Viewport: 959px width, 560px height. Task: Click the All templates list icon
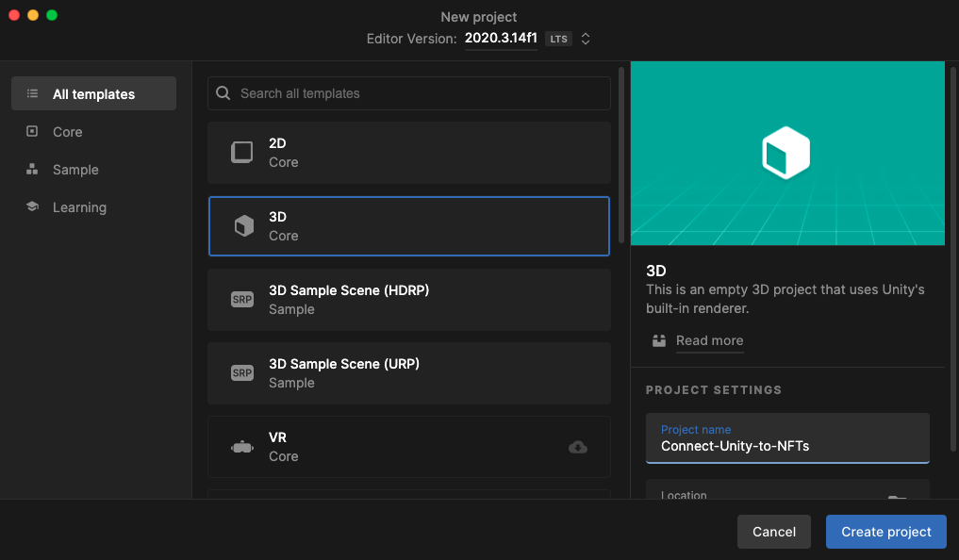(32, 93)
